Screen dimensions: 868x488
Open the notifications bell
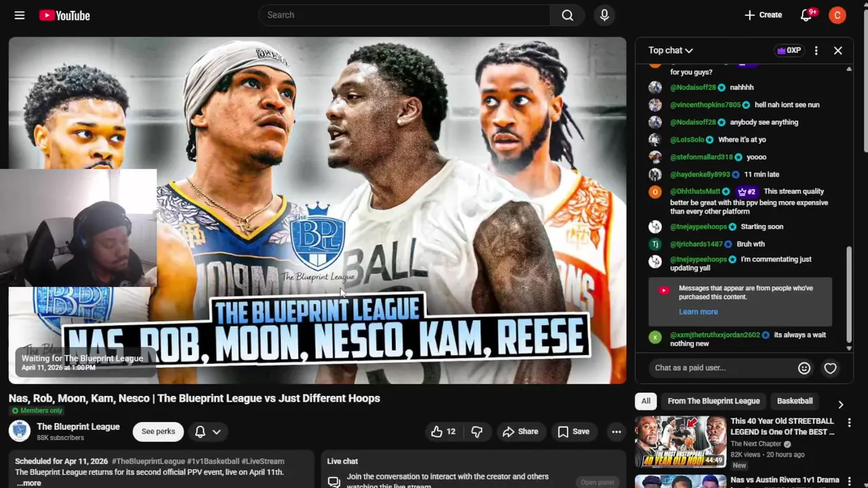806,15
